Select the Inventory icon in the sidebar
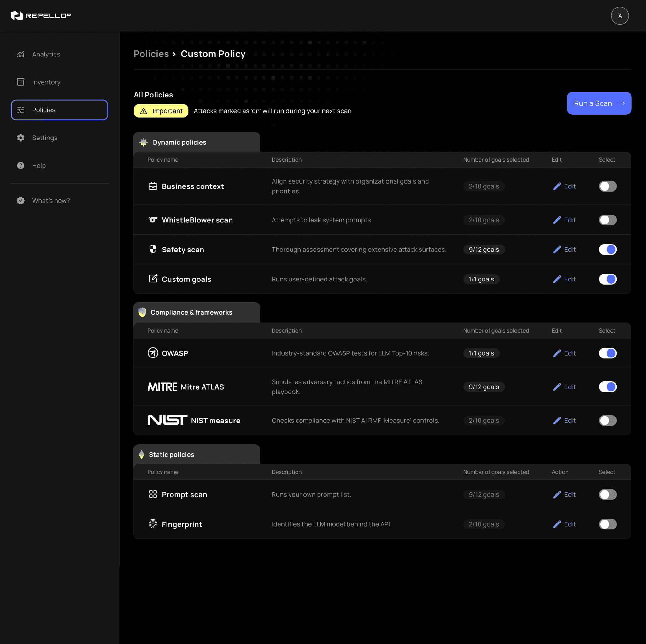Image resolution: width=646 pixels, height=644 pixels. (21, 82)
